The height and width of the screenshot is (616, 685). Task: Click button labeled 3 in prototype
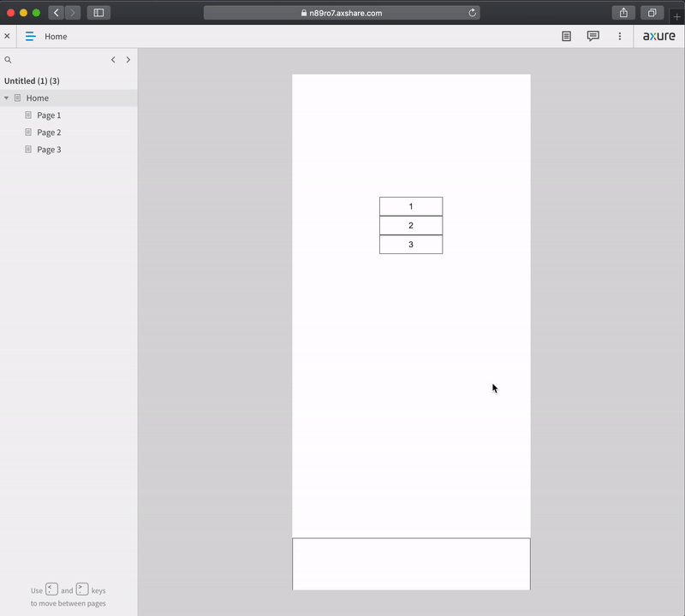[411, 245]
